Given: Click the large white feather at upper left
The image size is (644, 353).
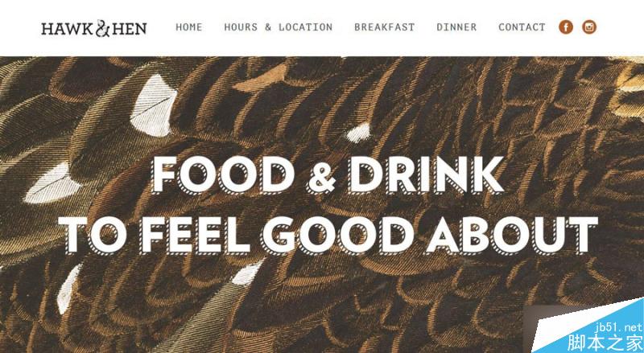Looking at the screenshot, I should point(153,106).
